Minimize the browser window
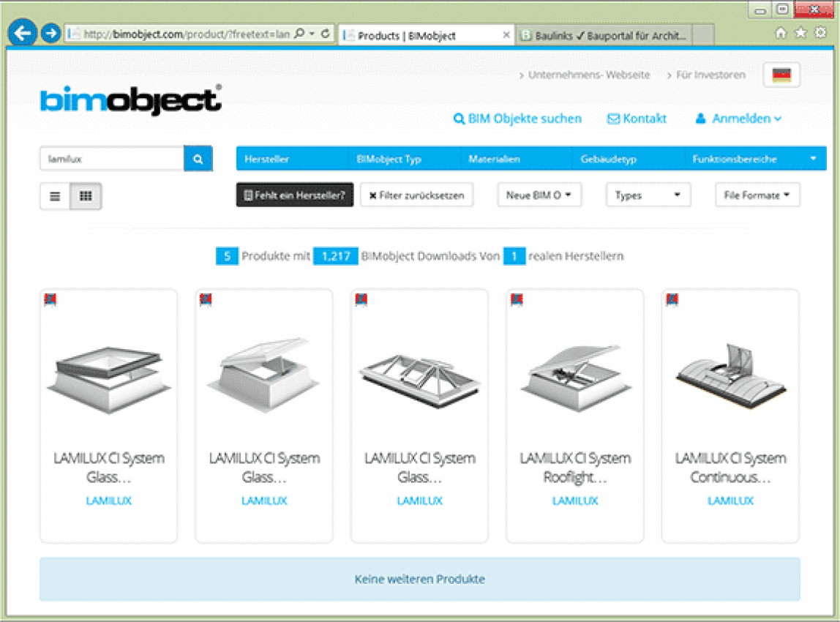 point(760,10)
